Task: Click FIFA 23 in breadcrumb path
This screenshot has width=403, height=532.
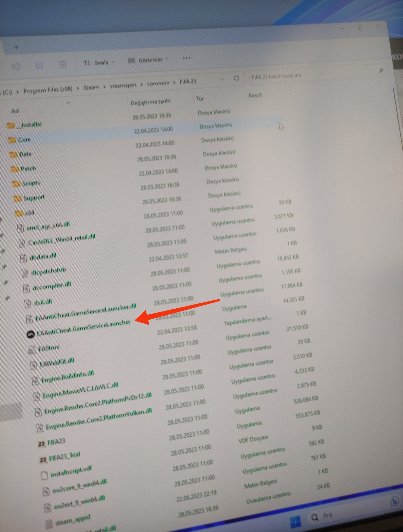Action: tap(188, 81)
